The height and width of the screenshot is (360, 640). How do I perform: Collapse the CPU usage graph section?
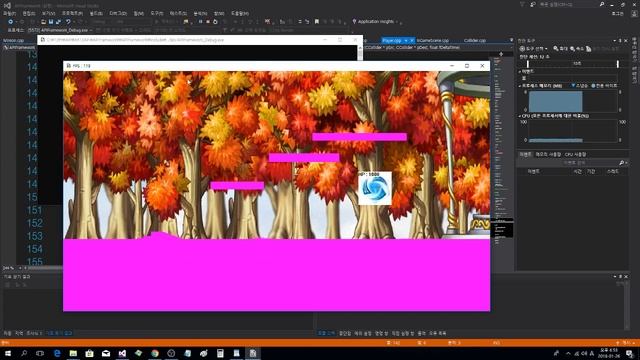[520, 116]
